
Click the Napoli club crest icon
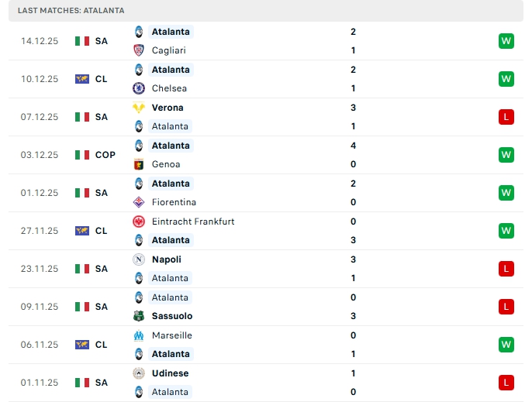139,259
